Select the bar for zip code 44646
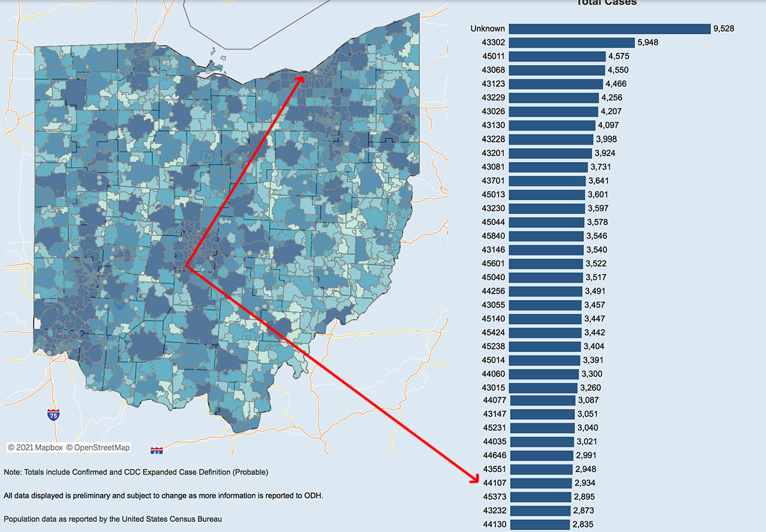Screen dimensions: 766x532 tap(541, 455)
